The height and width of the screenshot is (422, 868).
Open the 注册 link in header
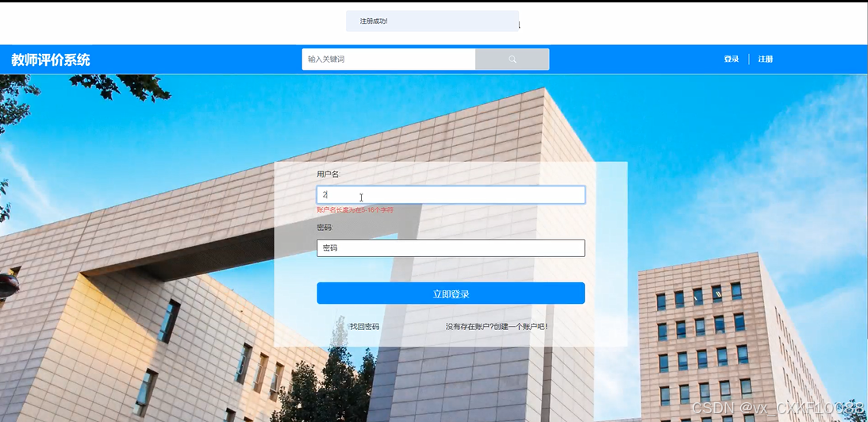[765, 59]
